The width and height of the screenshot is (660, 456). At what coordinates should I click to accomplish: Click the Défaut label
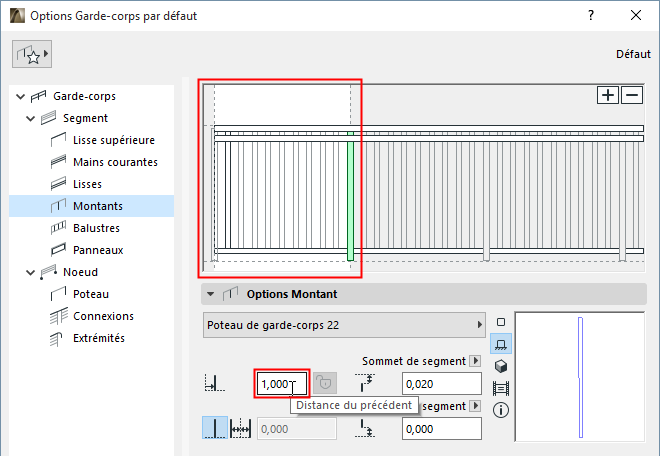click(633, 54)
